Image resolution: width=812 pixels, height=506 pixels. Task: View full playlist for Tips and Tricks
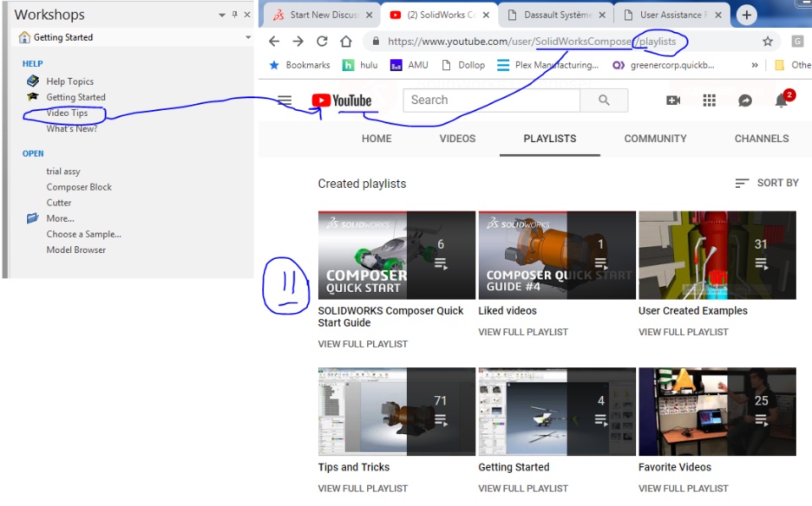363,488
